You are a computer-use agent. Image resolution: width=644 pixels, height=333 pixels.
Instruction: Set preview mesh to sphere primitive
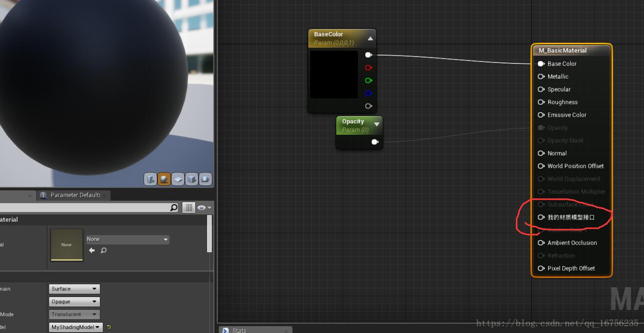pos(164,179)
